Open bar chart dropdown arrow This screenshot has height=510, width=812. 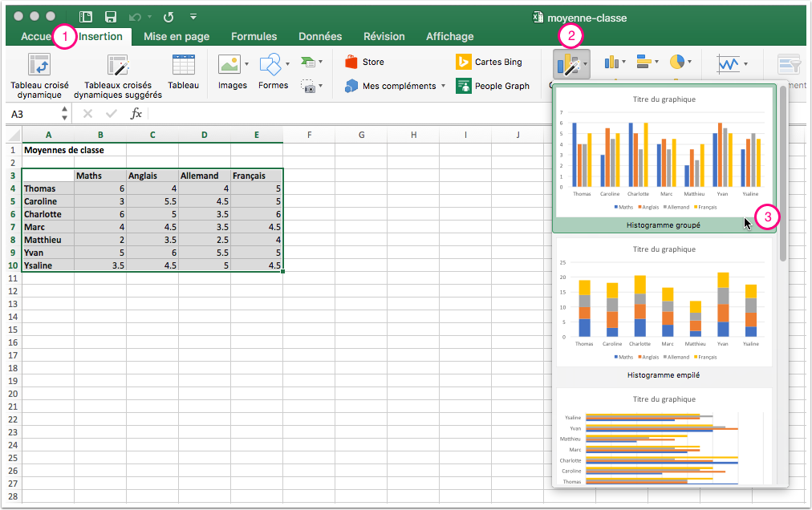[656, 62]
